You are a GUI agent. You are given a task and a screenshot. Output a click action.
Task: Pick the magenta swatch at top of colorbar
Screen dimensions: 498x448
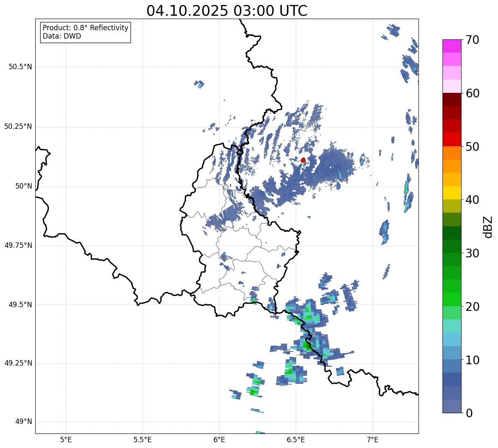pos(452,46)
